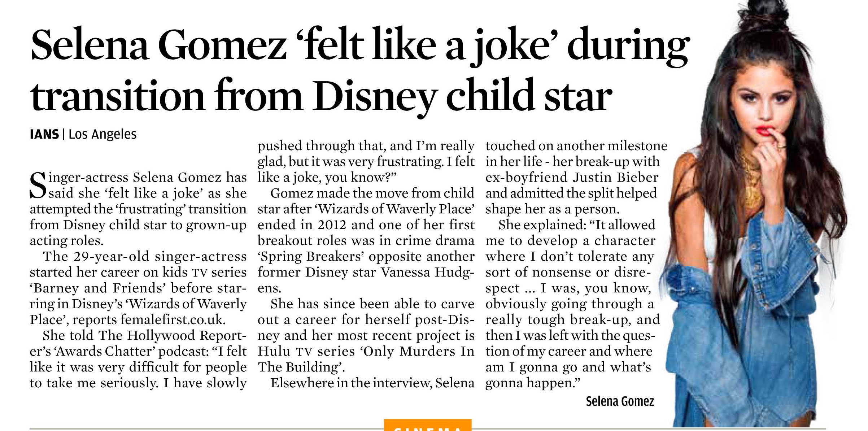Click the femalefirst.co.uk reference

[x=173, y=319]
